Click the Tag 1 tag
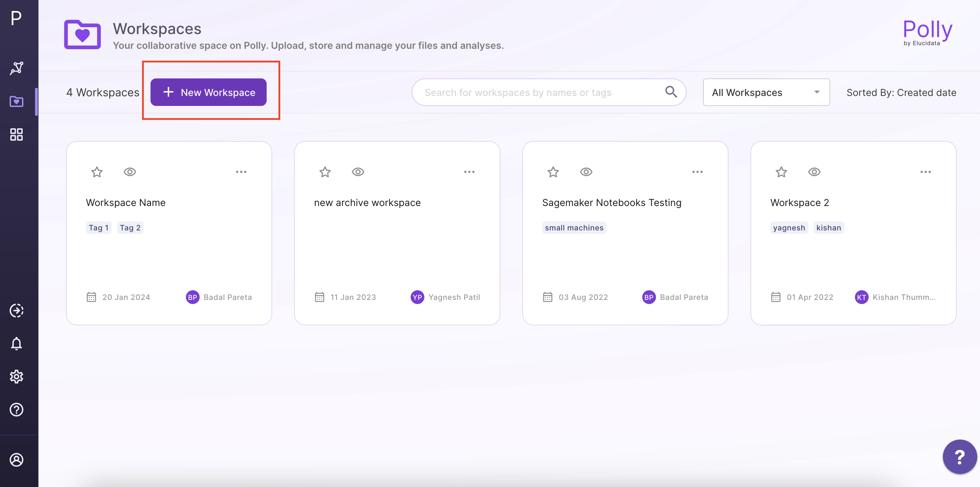 pos(99,228)
